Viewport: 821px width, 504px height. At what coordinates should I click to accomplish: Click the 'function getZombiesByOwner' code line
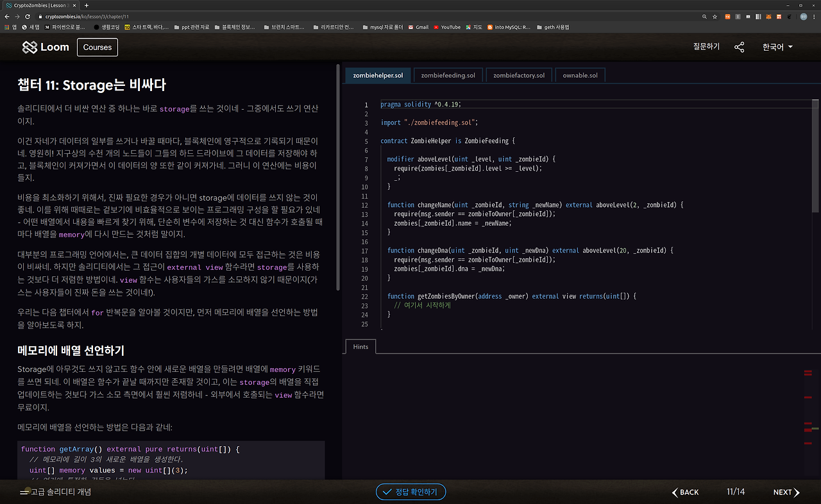coord(512,296)
